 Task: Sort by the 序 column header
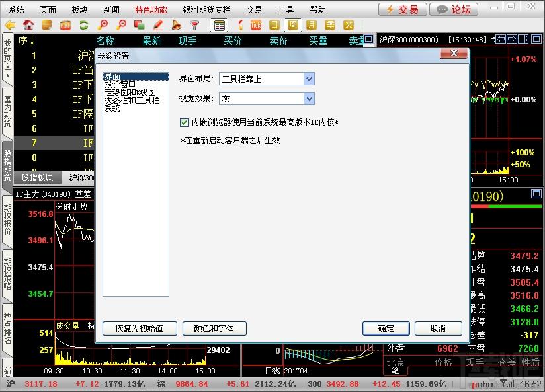[26, 41]
